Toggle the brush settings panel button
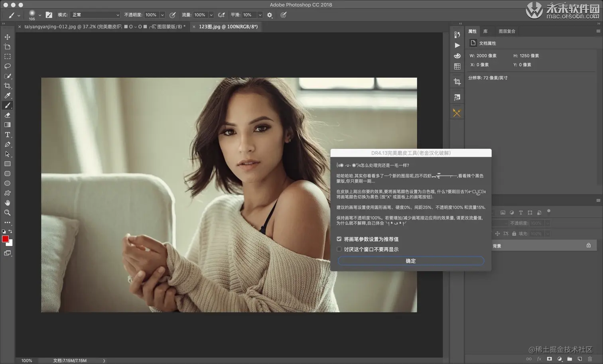The width and height of the screenshot is (603, 364). coord(49,15)
